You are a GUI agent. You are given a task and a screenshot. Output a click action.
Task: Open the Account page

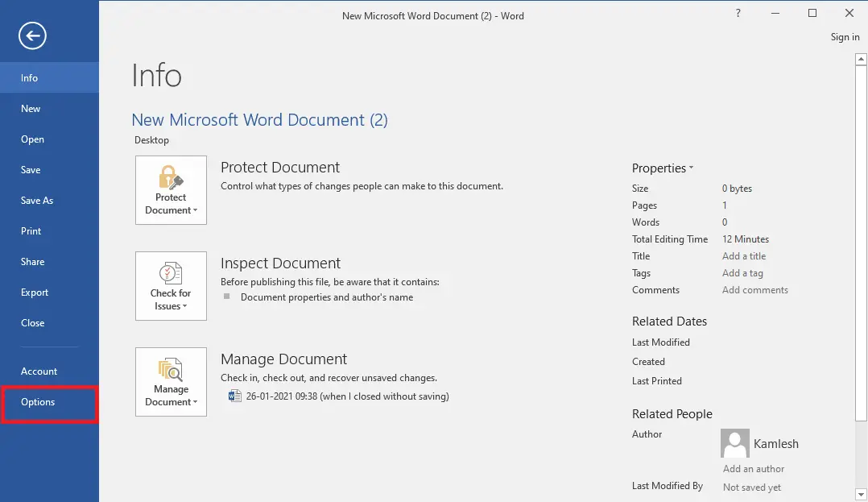49,371
